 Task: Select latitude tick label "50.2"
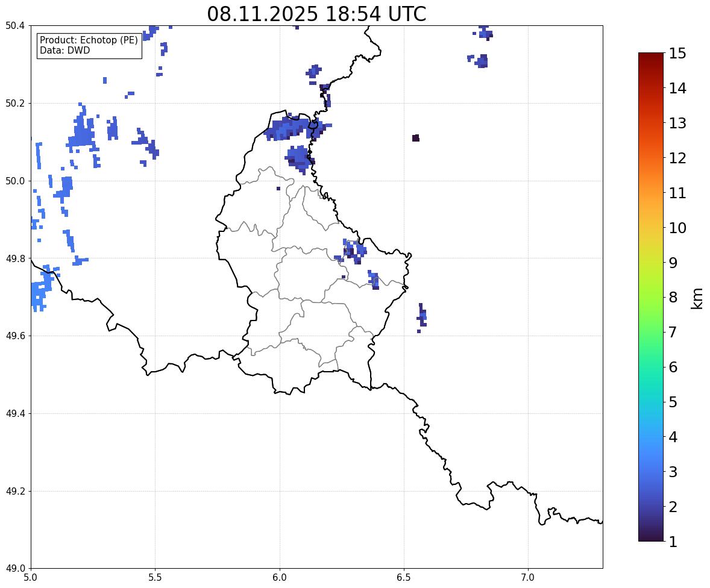15,103
